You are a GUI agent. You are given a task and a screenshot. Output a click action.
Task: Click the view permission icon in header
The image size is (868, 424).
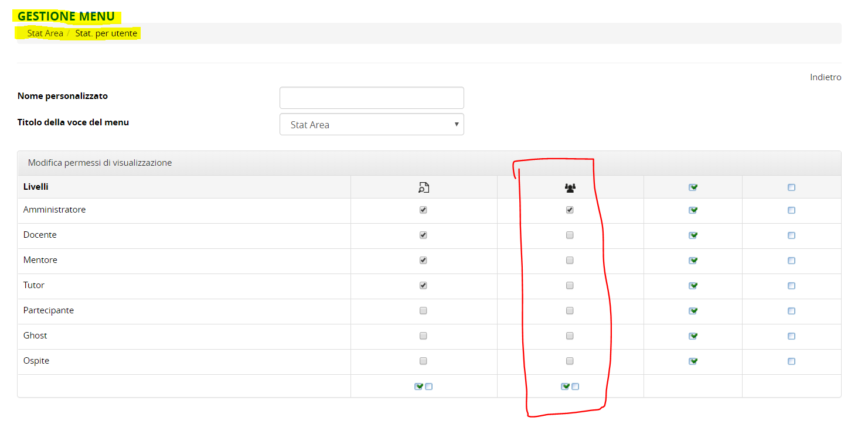pos(423,187)
